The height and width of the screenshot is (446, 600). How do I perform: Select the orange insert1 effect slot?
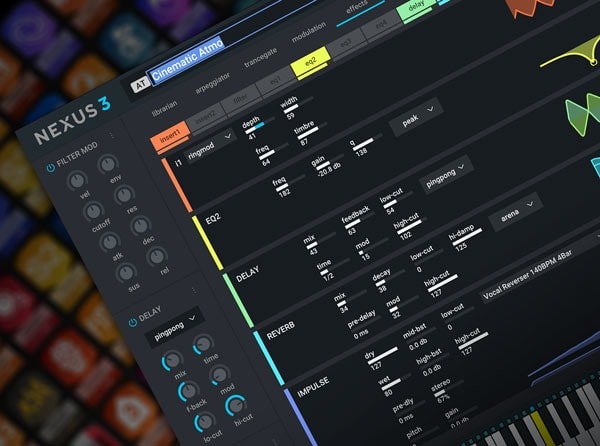tap(170, 136)
